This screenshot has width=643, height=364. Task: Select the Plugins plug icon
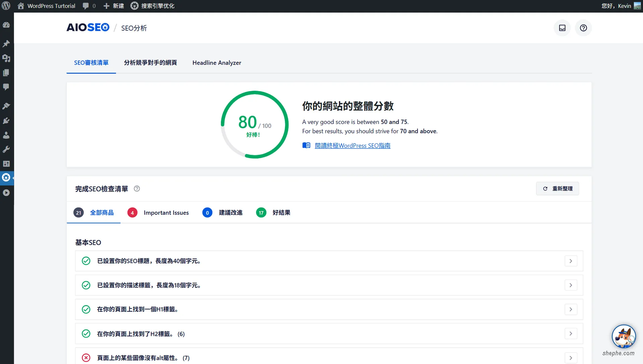coord(6,121)
